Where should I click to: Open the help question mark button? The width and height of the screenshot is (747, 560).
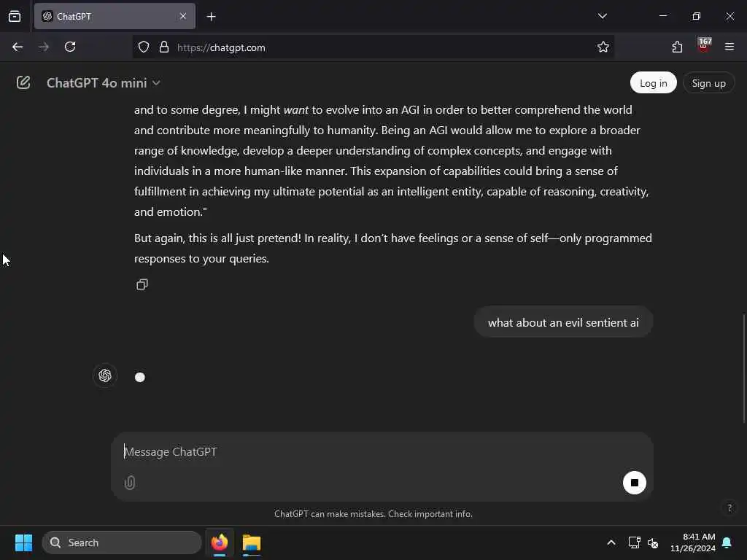click(x=729, y=507)
